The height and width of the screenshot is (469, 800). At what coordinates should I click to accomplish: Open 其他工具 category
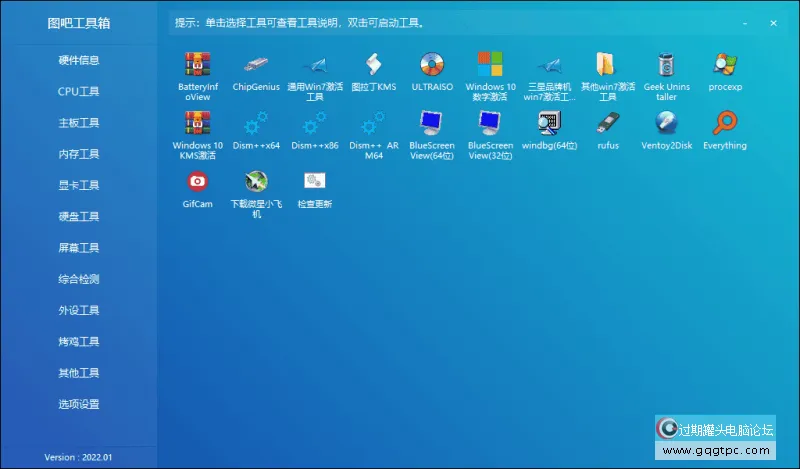tap(79, 373)
